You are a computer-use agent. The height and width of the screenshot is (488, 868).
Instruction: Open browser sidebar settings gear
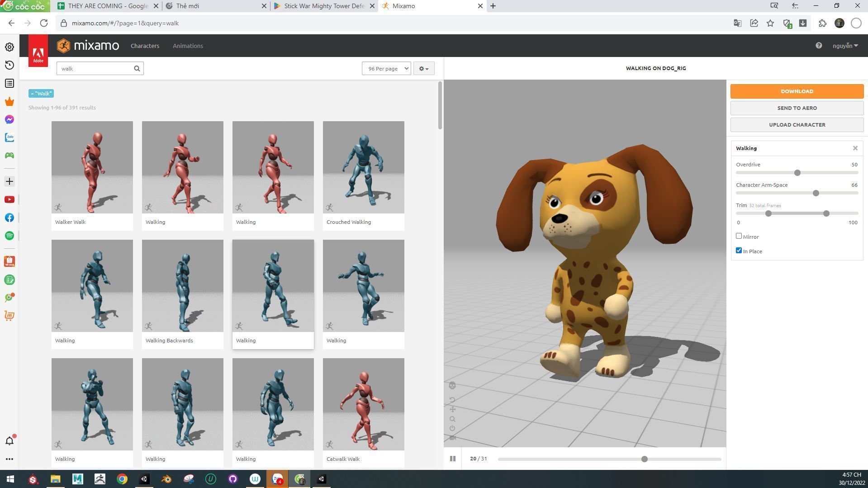tap(9, 47)
